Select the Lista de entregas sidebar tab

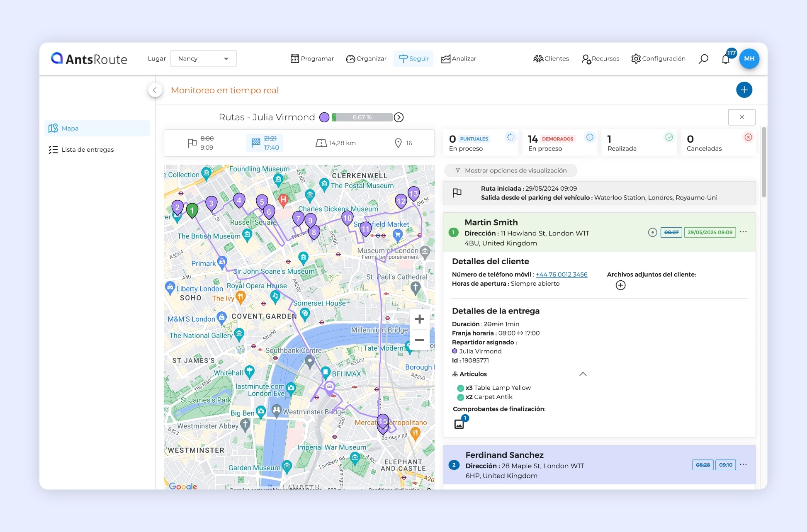pos(88,149)
